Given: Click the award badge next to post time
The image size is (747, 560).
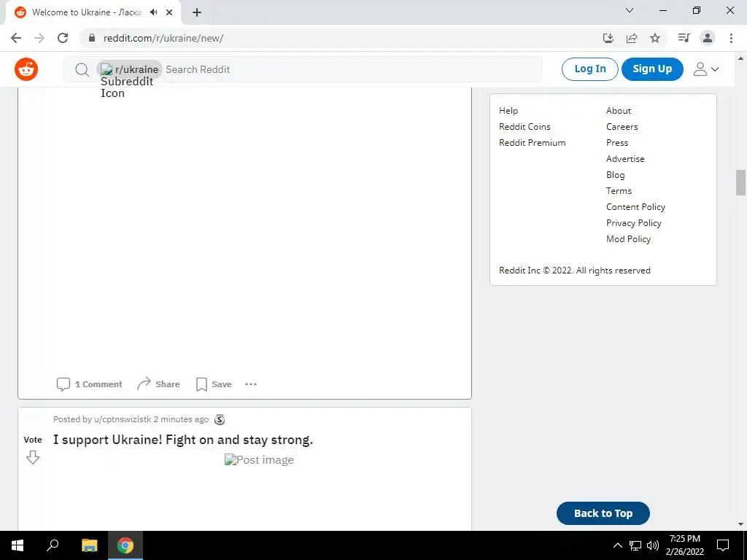Looking at the screenshot, I should pyautogui.click(x=220, y=419).
